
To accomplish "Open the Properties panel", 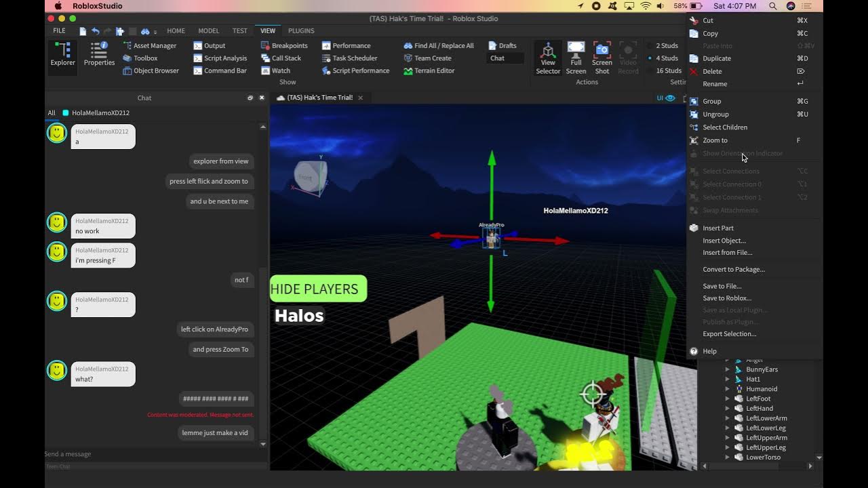I will (99, 54).
